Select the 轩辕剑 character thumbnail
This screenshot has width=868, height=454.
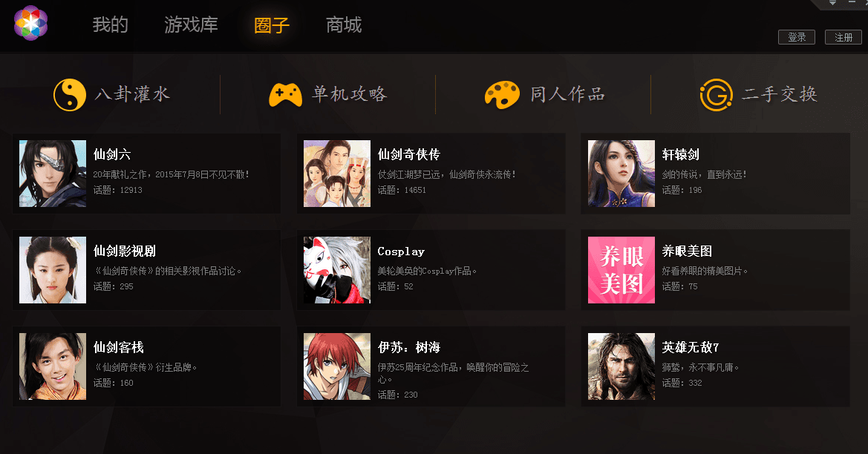pos(621,174)
